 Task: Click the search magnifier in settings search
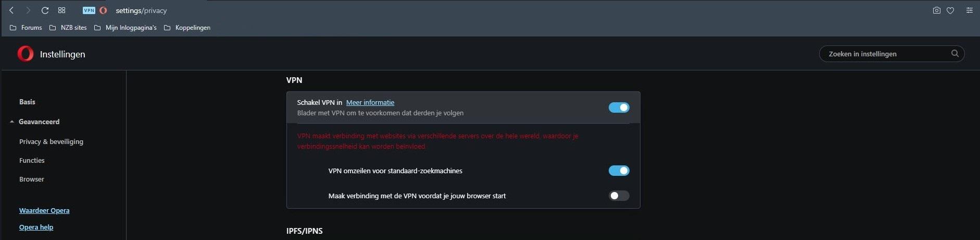(x=954, y=53)
